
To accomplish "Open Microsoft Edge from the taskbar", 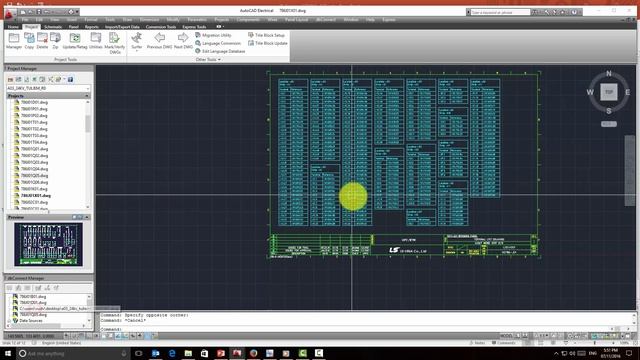I will pos(172,353).
